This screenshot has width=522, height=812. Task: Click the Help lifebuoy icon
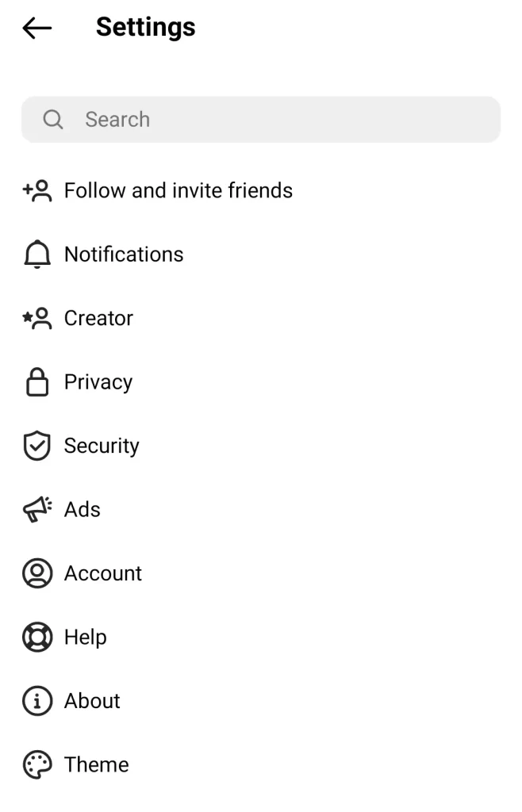point(37,637)
